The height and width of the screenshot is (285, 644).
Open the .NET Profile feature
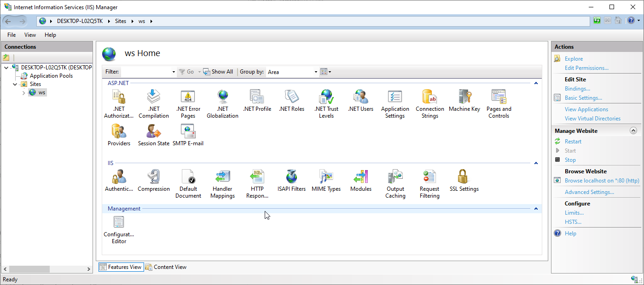[257, 100]
